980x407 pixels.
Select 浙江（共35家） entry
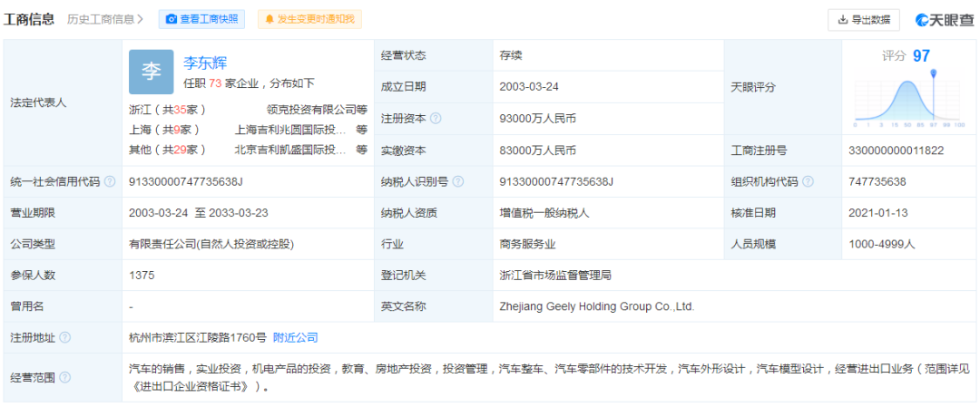(x=168, y=111)
